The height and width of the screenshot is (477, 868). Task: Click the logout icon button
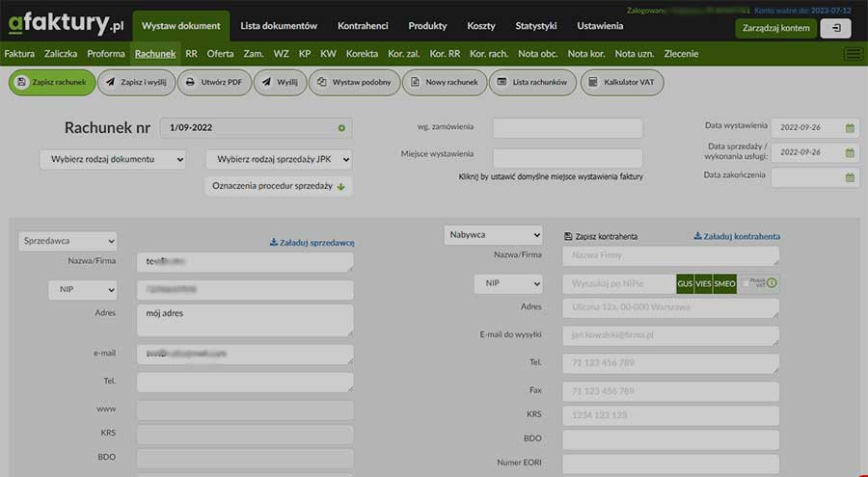(x=835, y=28)
